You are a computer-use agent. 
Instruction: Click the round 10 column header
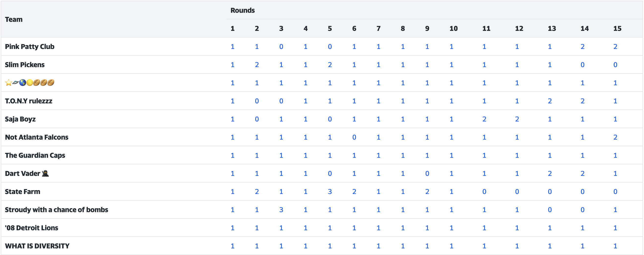click(454, 28)
